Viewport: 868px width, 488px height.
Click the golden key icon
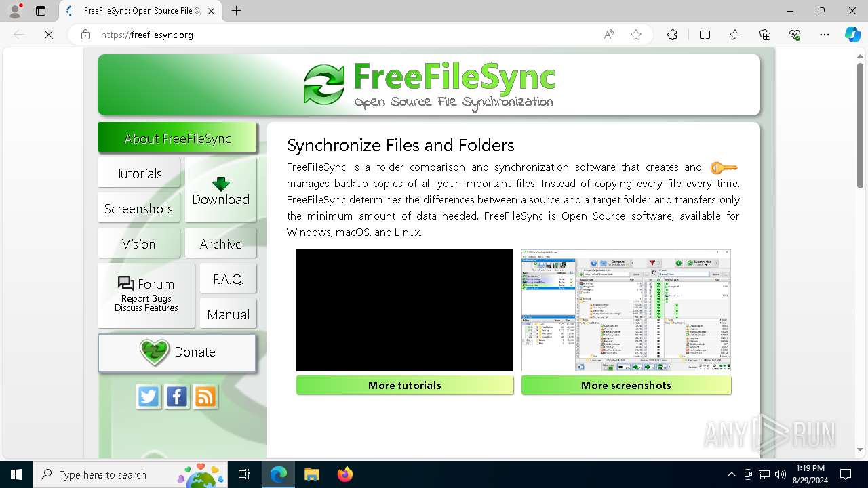coord(724,168)
